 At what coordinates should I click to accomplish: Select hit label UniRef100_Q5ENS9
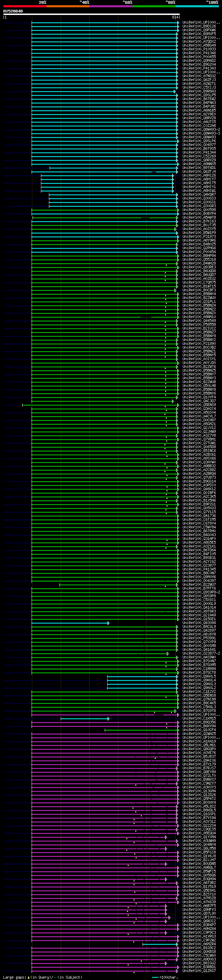[199, 405]
